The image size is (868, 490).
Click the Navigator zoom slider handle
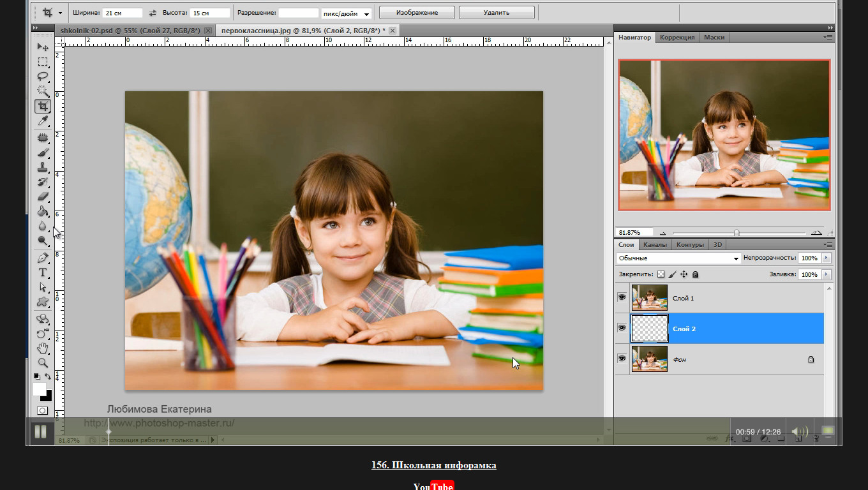(x=737, y=233)
